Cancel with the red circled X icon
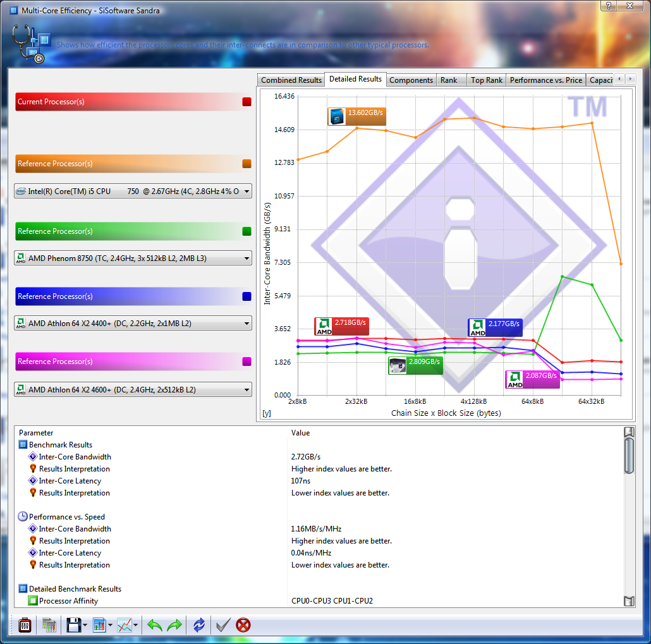The width and height of the screenshot is (651, 644). 243,625
